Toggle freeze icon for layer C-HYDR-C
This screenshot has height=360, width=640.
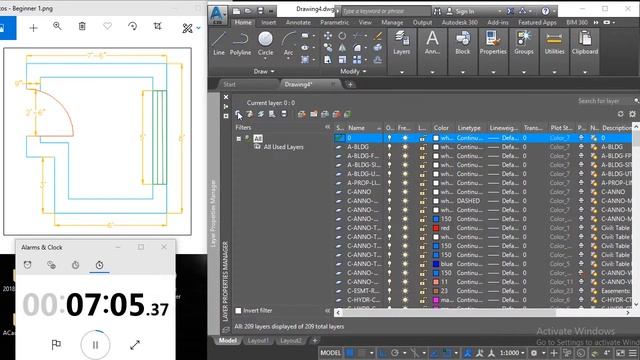pos(405,300)
